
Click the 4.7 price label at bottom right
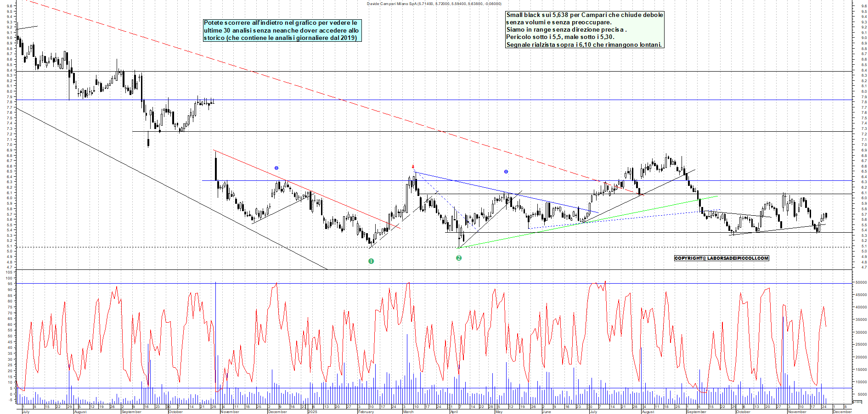pyautogui.click(x=864, y=267)
